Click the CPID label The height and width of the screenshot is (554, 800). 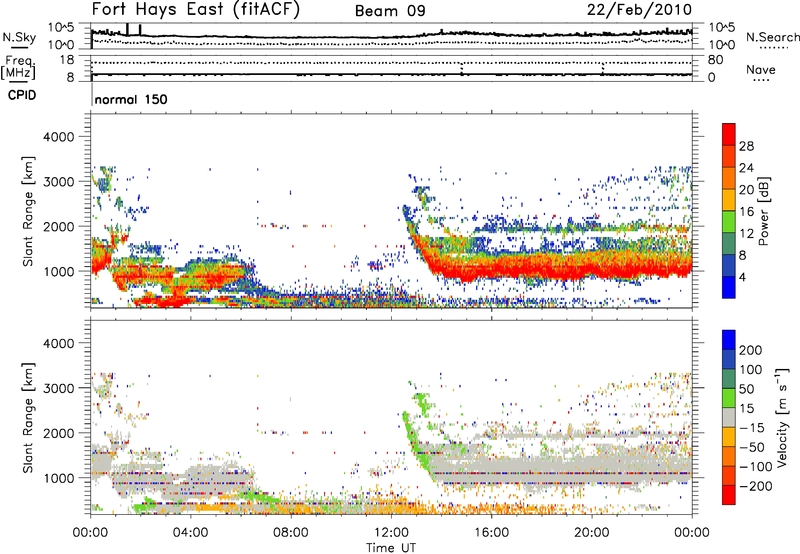click(x=22, y=95)
